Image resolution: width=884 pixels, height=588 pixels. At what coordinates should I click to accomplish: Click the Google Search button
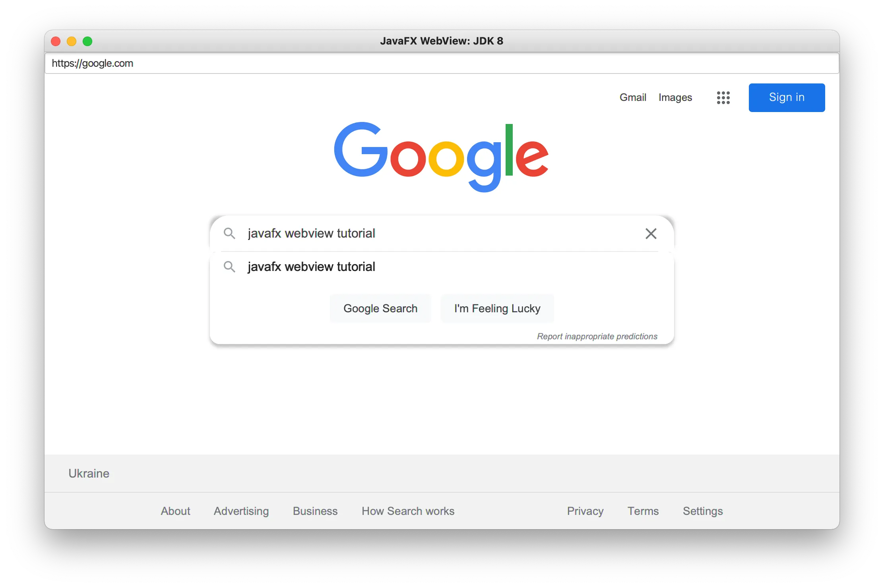pos(380,308)
